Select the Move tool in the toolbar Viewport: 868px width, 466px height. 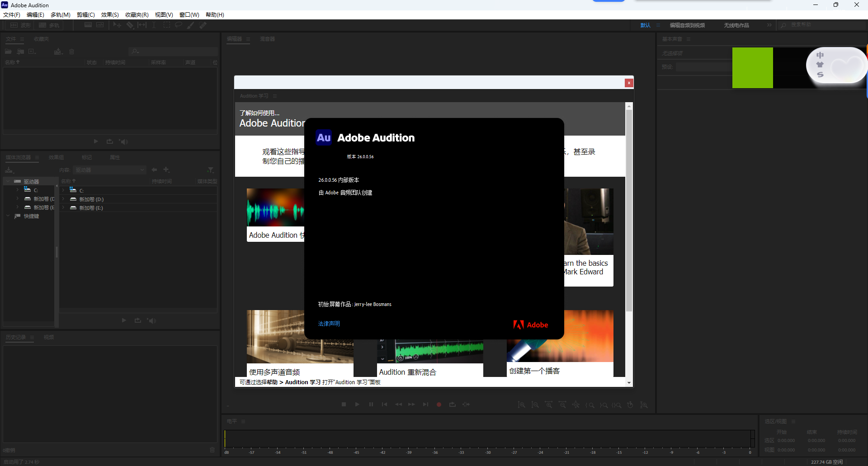click(x=117, y=25)
